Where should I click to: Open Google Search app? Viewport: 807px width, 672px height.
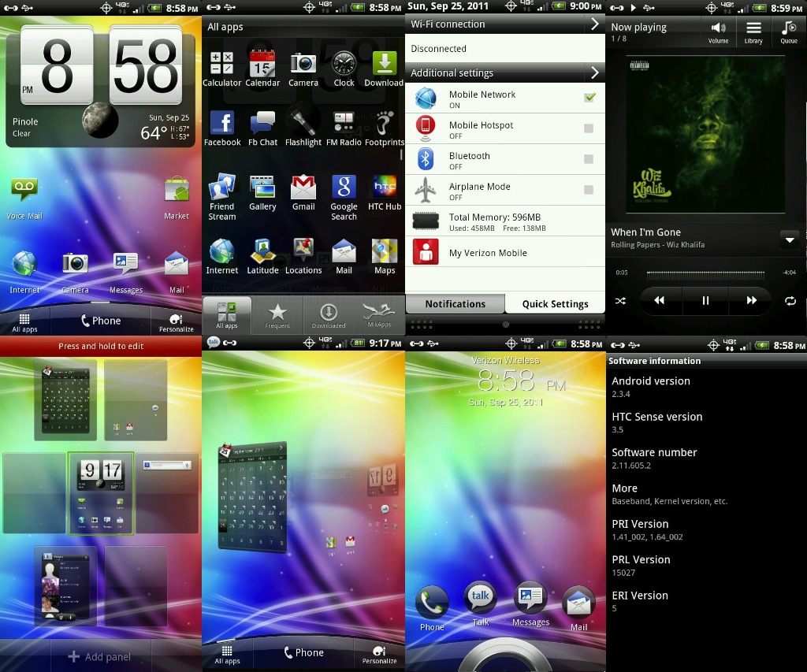pos(344,196)
